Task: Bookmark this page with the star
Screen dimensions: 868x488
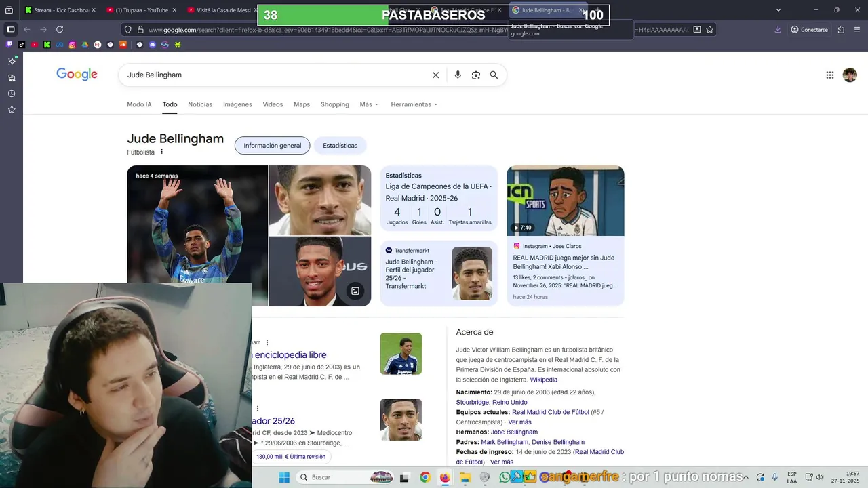Action: (710, 29)
